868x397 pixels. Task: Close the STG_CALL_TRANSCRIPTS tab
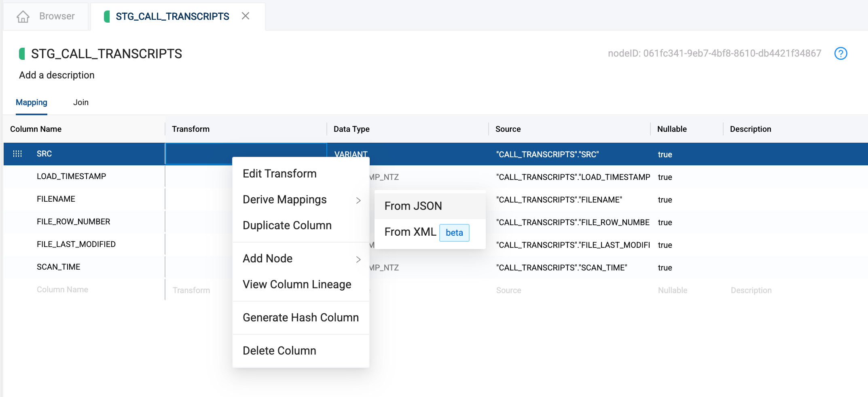[246, 16]
